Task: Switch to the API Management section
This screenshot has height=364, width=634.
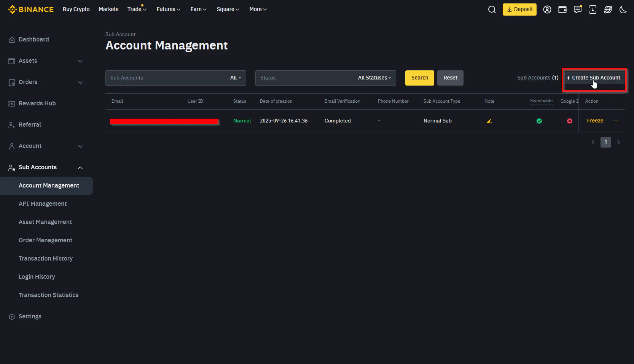Action: (x=43, y=203)
